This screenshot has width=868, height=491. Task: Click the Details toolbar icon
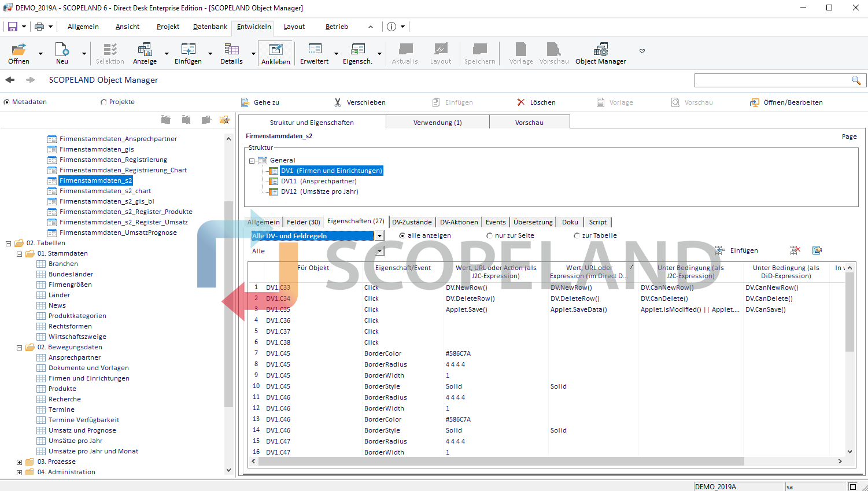[231, 49]
